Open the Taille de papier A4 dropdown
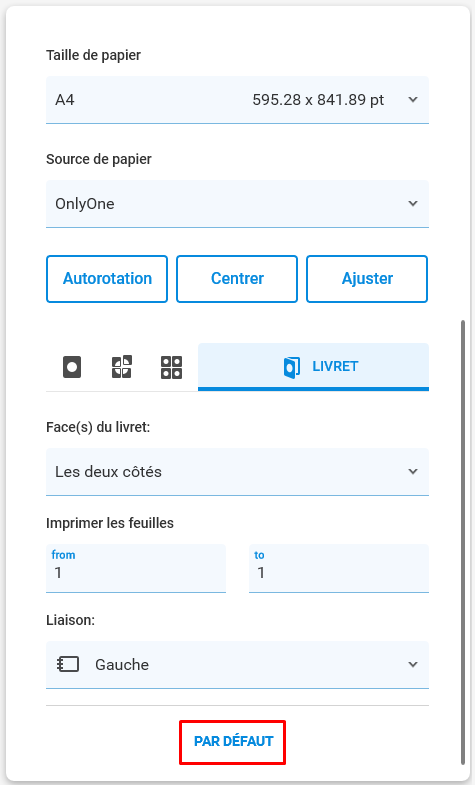The height and width of the screenshot is (785, 475). coord(237,100)
